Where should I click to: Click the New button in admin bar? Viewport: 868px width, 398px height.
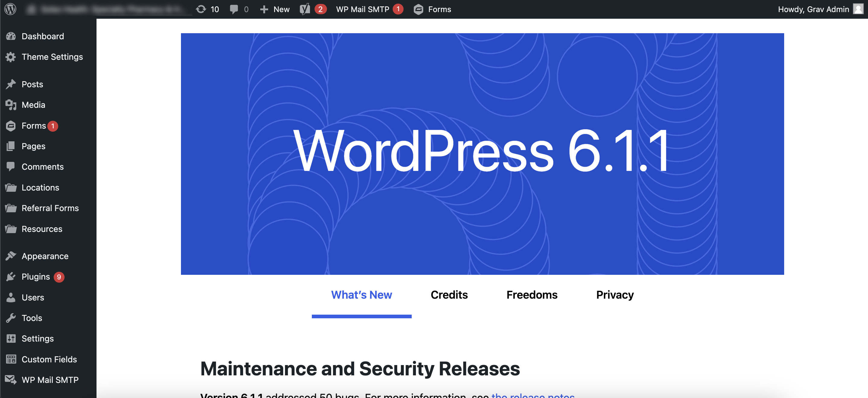click(x=275, y=9)
